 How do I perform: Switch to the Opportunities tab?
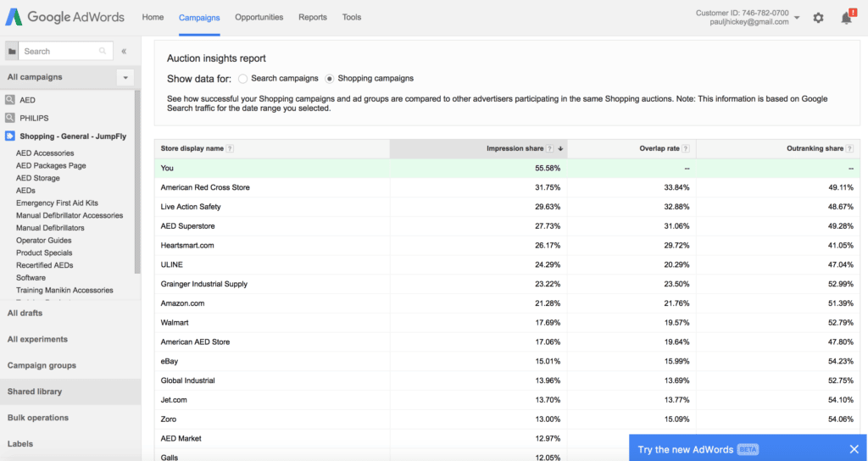[259, 17]
